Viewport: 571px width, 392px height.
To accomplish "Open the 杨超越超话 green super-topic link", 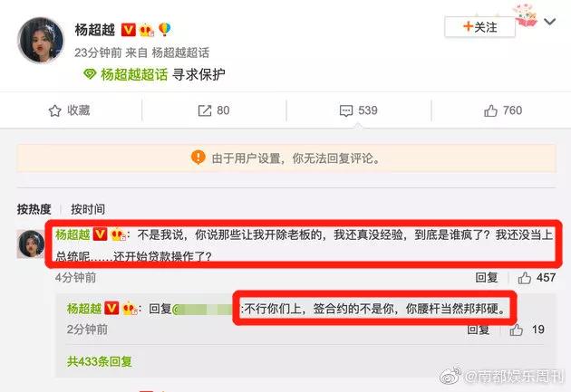I will 134,74.
